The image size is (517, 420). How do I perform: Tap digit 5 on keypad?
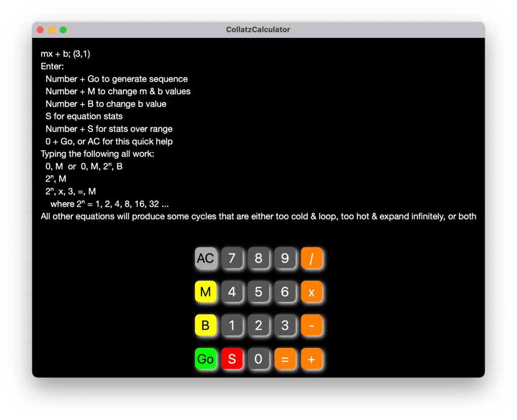pyautogui.click(x=258, y=292)
